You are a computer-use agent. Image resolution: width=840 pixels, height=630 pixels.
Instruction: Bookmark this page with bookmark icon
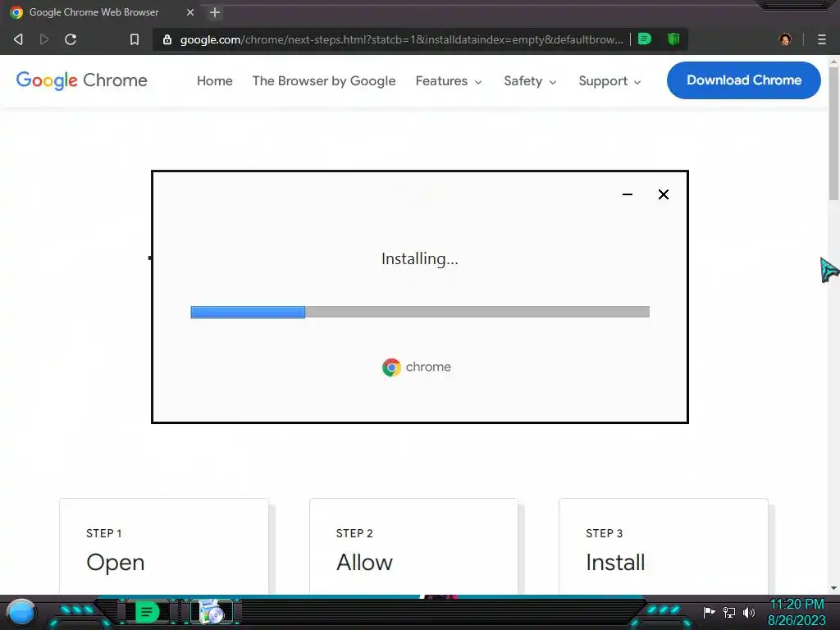(135, 39)
